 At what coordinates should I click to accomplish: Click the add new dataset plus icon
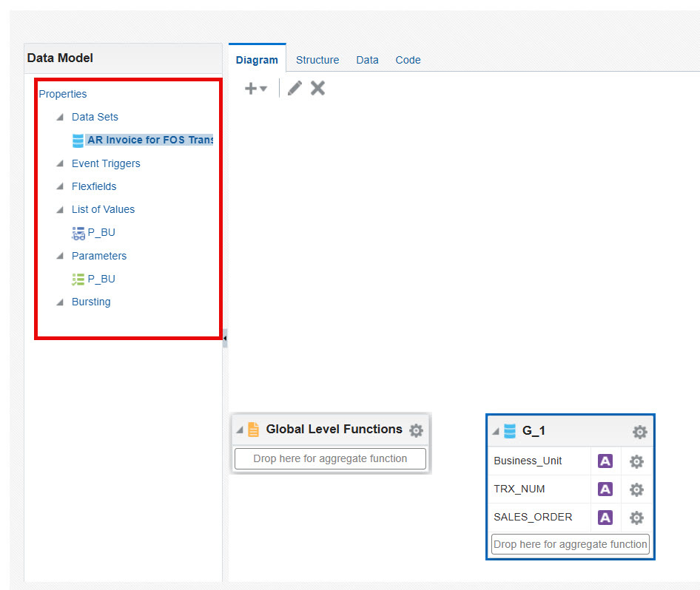250,88
